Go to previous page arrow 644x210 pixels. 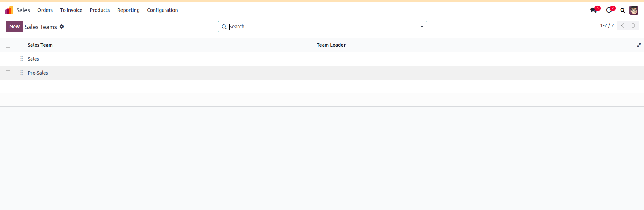(622, 25)
